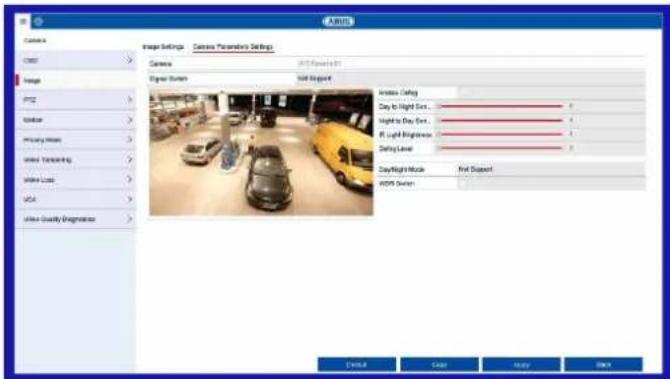Expand Privacy Mask chevron arrow
The width and height of the screenshot is (670, 379).
(129, 140)
